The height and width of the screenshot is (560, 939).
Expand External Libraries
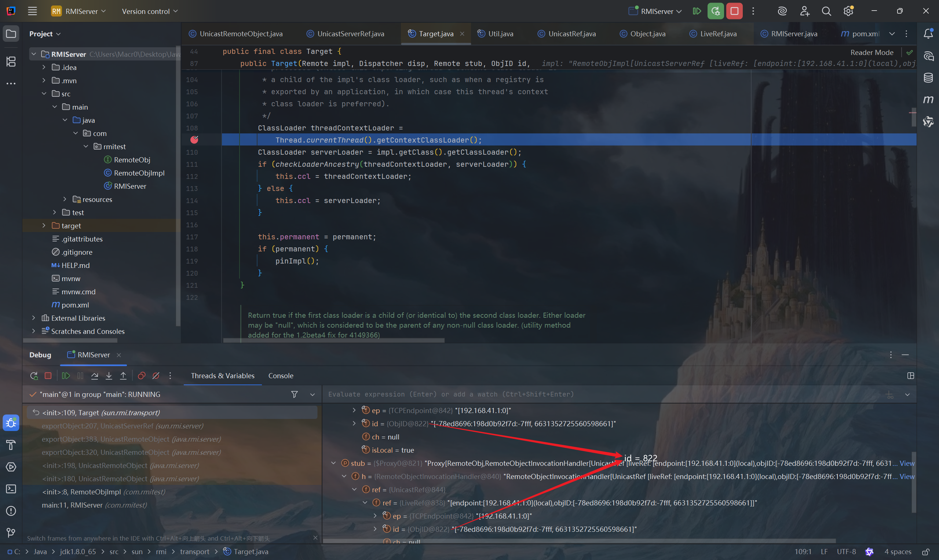click(34, 318)
